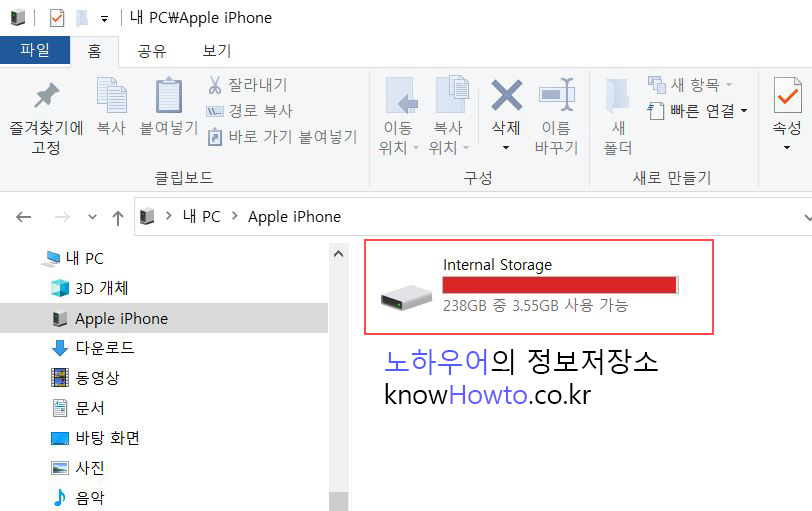Viewport: 812px width, 511px height.
Task: Click the Delete (삭제) X icon
Action: coord(506,95)
